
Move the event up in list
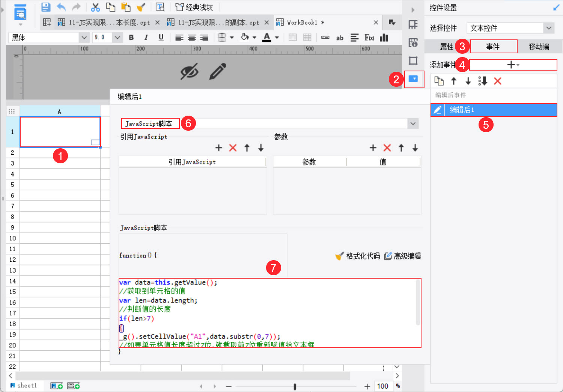pos(453,81)
